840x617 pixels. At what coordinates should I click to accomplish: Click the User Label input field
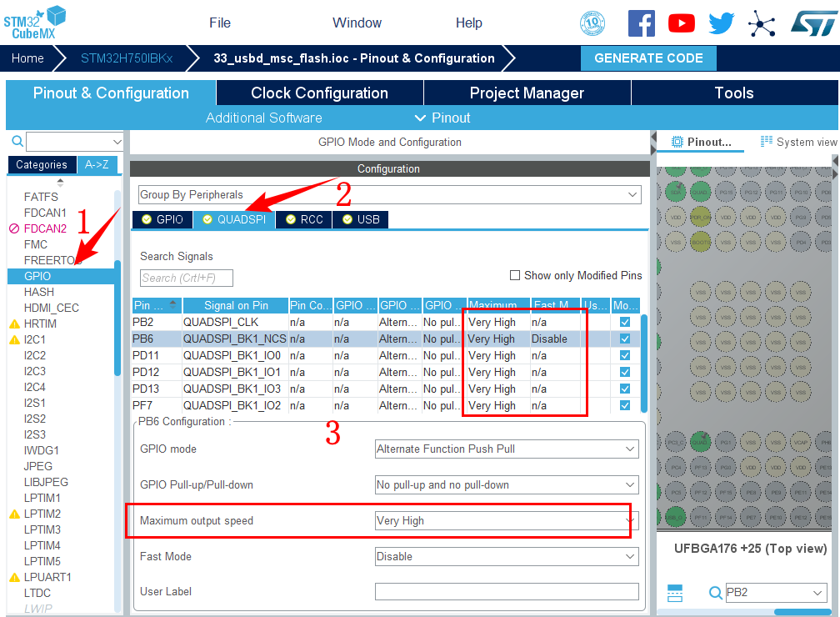[507, 591]
